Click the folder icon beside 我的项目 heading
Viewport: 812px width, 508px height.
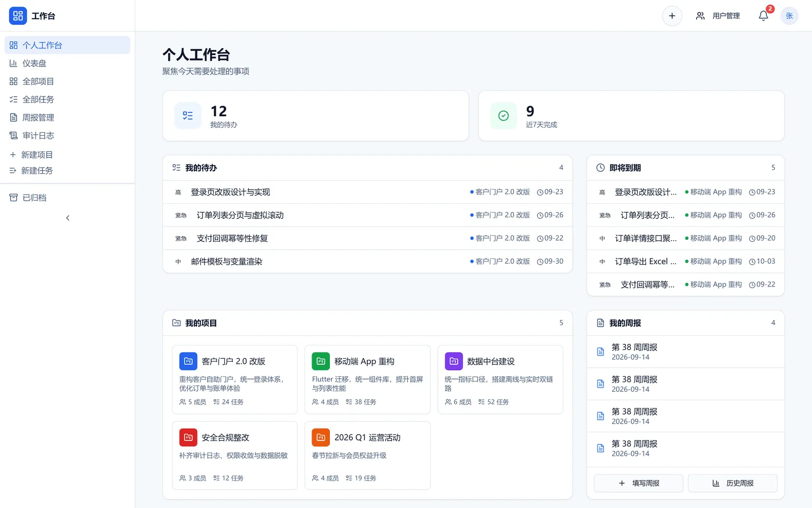click(176, 323)
